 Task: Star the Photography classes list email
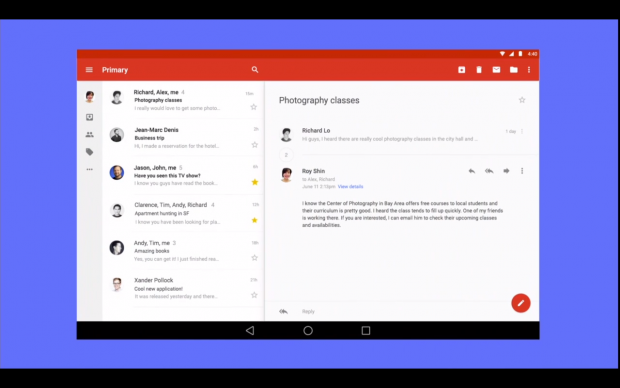254,107
